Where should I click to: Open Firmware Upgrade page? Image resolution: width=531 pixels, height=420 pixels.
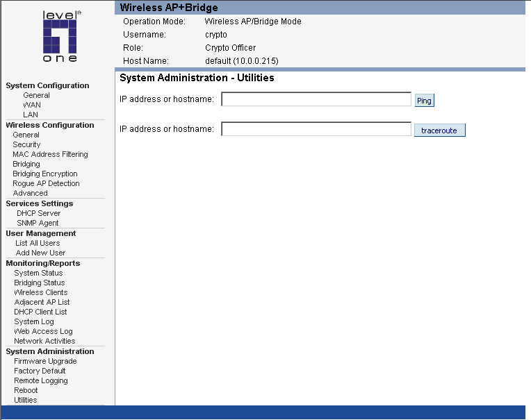45,362
